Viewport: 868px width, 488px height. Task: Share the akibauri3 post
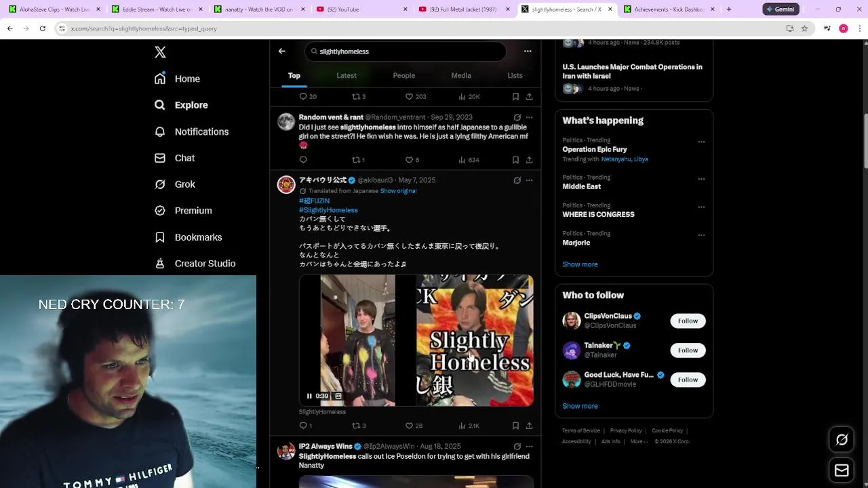click(529, 426)
